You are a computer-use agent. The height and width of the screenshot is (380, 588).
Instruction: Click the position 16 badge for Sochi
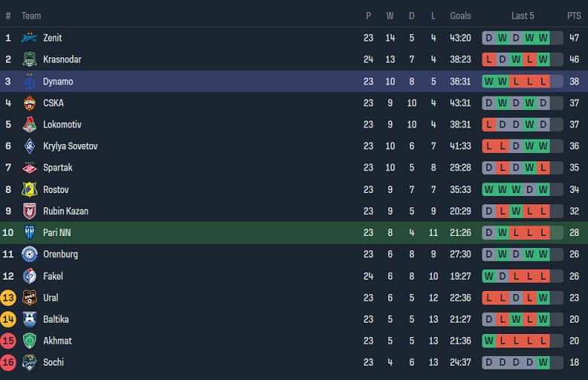click(8, 363)
